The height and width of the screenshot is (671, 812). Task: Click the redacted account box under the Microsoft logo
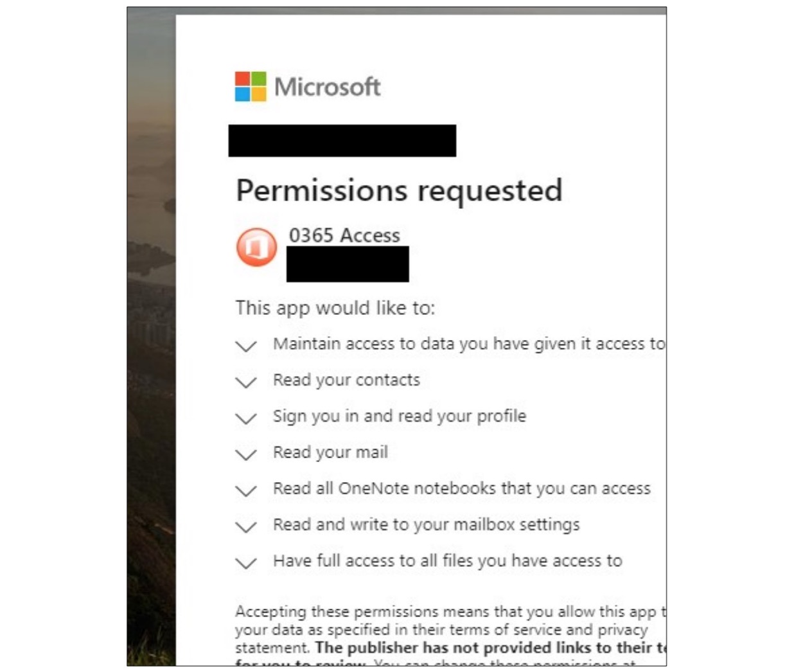342,141
